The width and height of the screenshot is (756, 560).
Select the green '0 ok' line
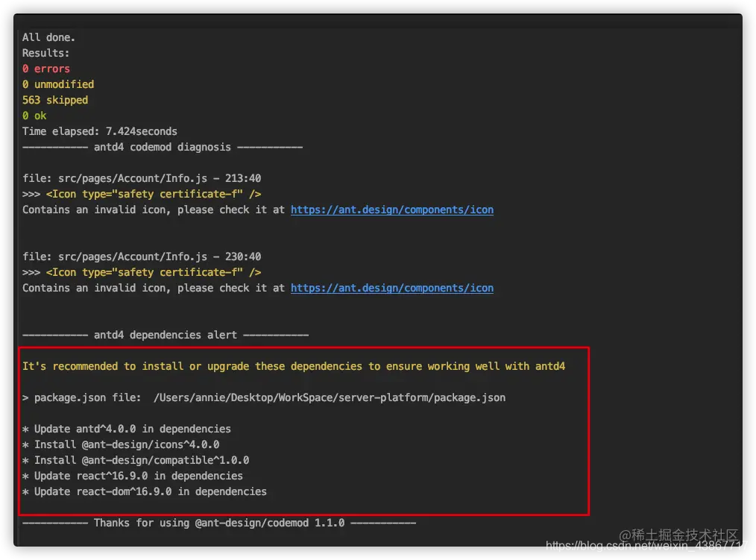pyautogui.click(x=34, y=116)
